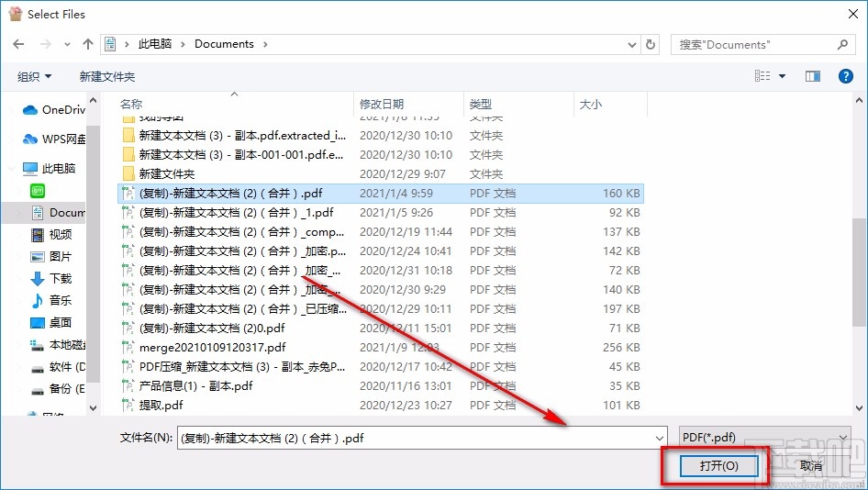
Task: Click PDF icon of 提取.pdf
Action: [128, 406]
